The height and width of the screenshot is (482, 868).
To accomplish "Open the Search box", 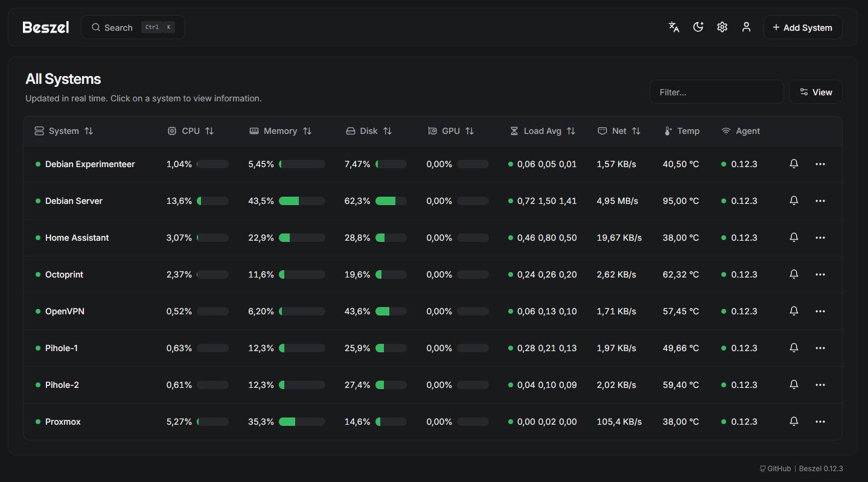I will tap(133, 27).
